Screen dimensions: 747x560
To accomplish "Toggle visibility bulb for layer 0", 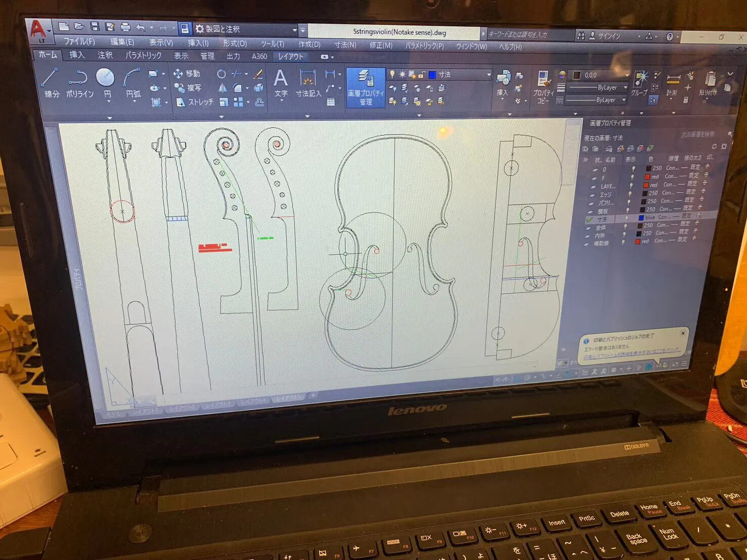I will pyautogui.click(x=633, y=169).
